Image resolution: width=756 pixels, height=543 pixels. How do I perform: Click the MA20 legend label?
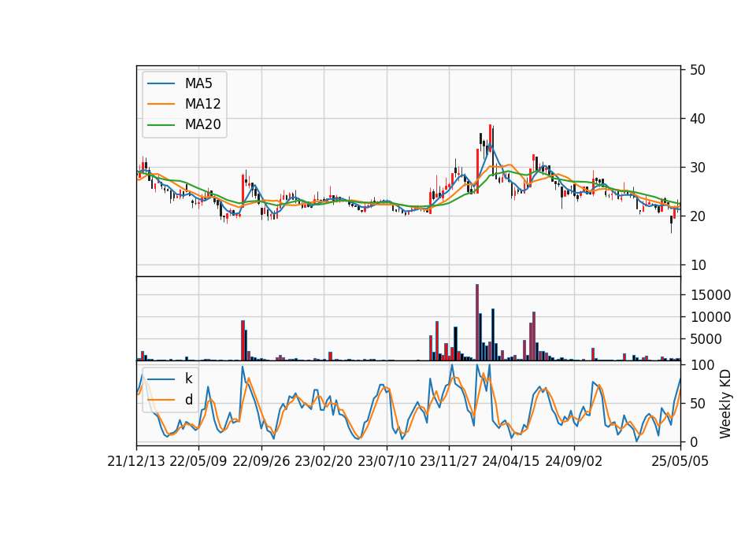click(202, 124)
